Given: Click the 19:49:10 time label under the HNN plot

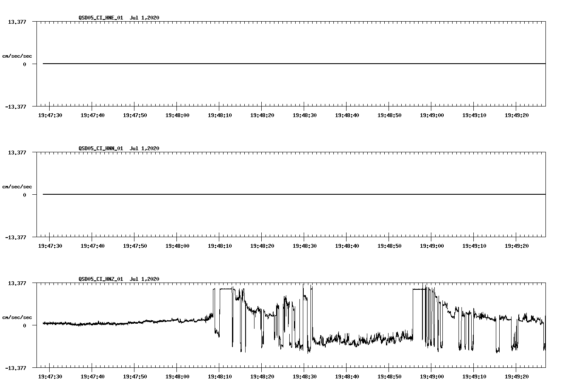Looking at the screenshot, I should pos(474,246).
